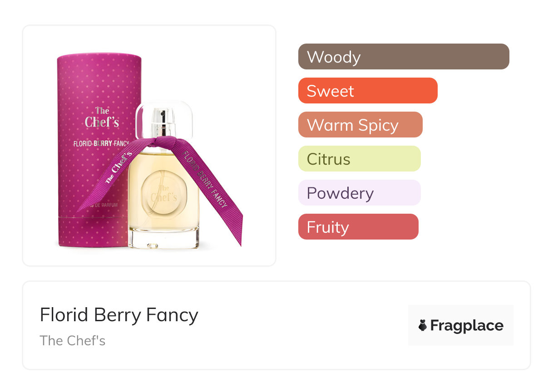Click The Chef's logo on pink tube
553x392 pixels.
(x=102, y=117)
